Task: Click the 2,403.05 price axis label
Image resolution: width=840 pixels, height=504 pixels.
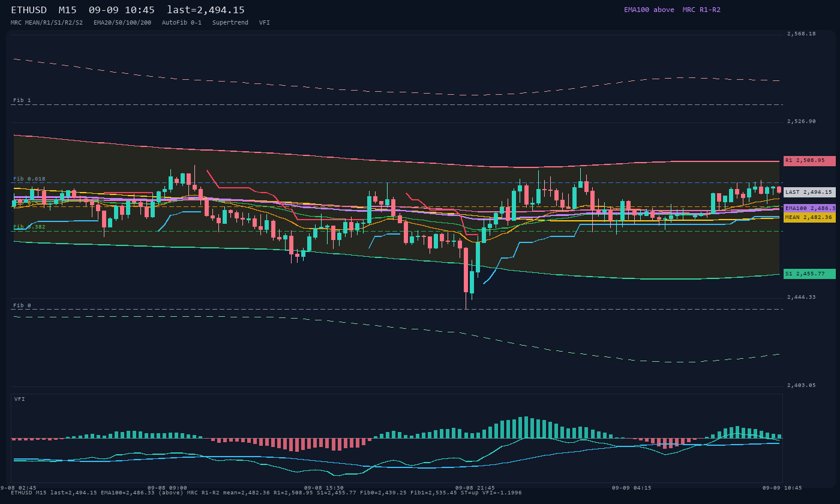Action: 802,386
